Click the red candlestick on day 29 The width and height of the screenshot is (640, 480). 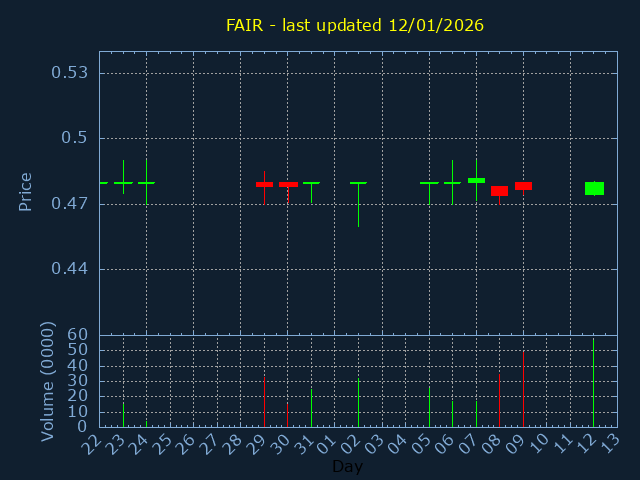point(264,184)
